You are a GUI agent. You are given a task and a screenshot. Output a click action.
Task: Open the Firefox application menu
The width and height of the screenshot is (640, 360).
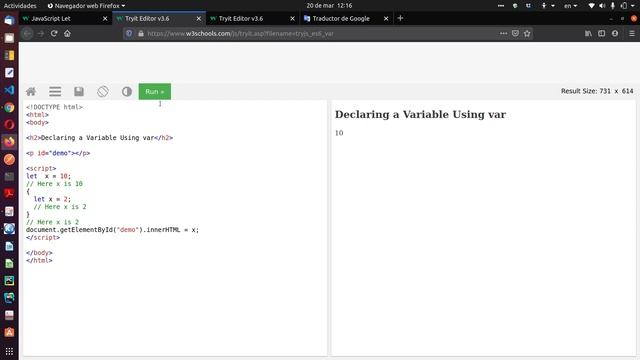(x=632, y=33)
